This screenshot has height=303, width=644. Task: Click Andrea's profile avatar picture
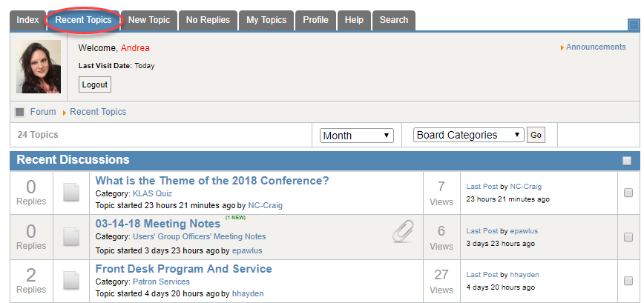click(39, 67)
